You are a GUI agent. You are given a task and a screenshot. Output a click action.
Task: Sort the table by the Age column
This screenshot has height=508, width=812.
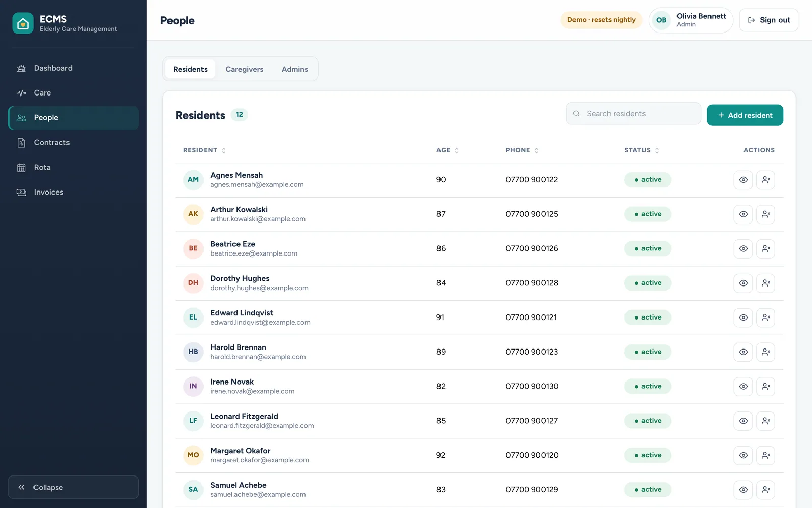tap(447, 150)
